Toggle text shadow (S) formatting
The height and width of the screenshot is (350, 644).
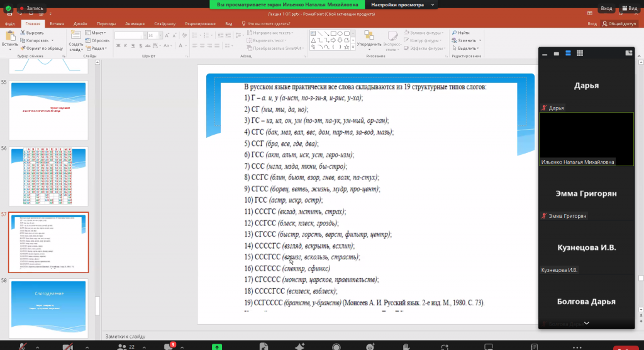[140, 46]
